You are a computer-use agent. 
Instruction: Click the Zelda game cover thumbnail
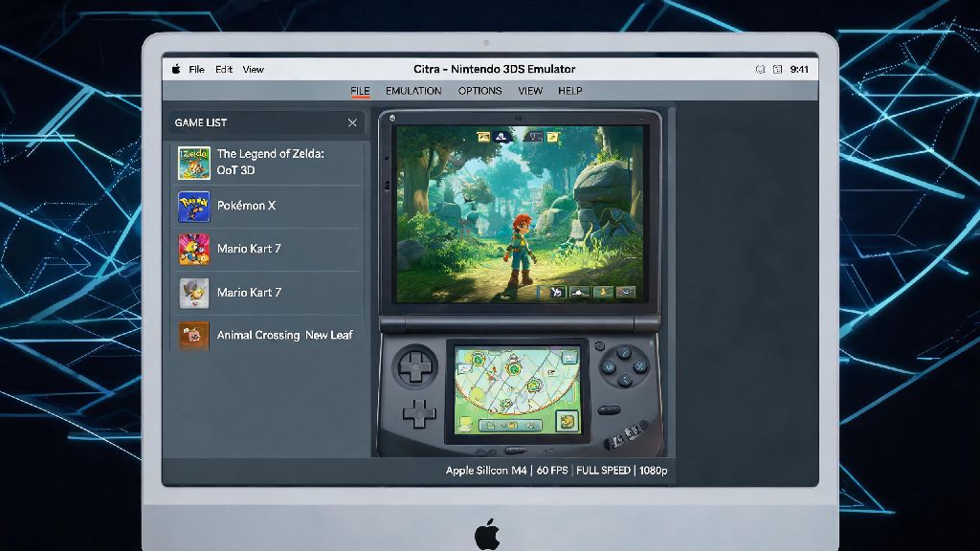pos(193,163)
